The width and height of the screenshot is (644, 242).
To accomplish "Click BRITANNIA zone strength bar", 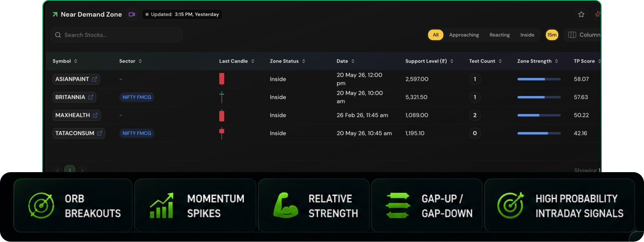I will [x=539, y=97].
